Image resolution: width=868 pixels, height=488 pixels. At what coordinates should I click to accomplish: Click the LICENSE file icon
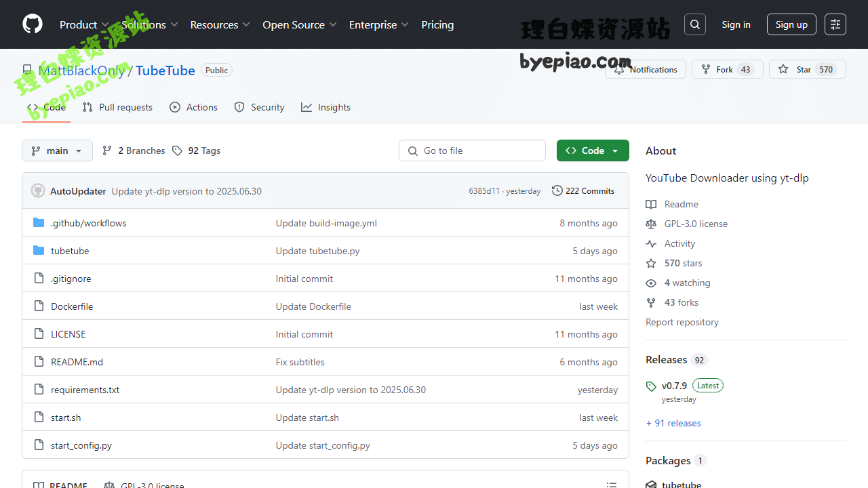click(39, 334)
